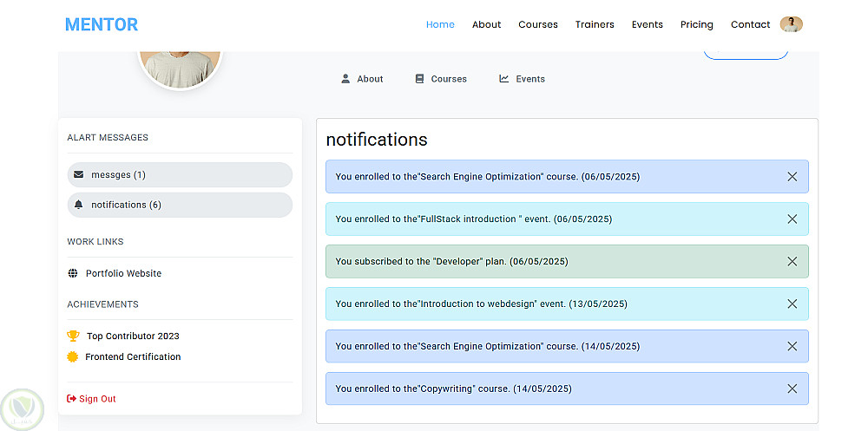Click the person icon next to About
The image size is (868, 431).
coord(345,79)
